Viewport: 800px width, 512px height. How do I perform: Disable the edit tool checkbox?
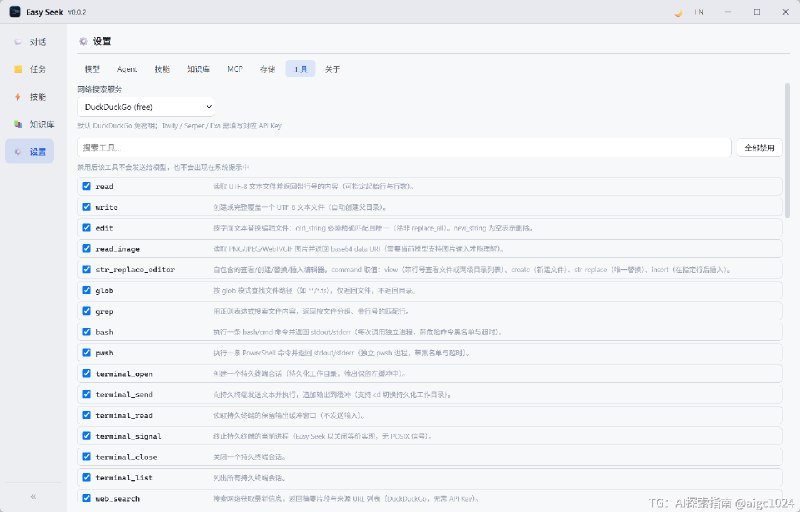pyautogui.click(x=86, y=227)
